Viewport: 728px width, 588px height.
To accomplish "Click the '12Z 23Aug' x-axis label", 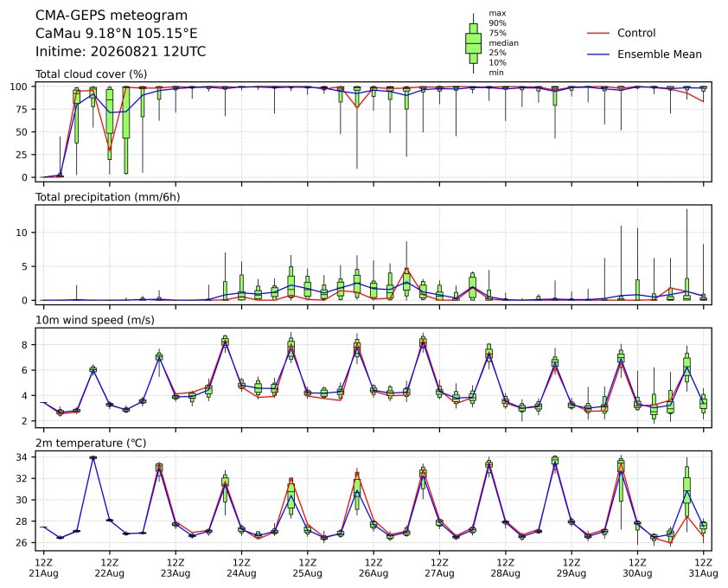I will tap(176, 568).
